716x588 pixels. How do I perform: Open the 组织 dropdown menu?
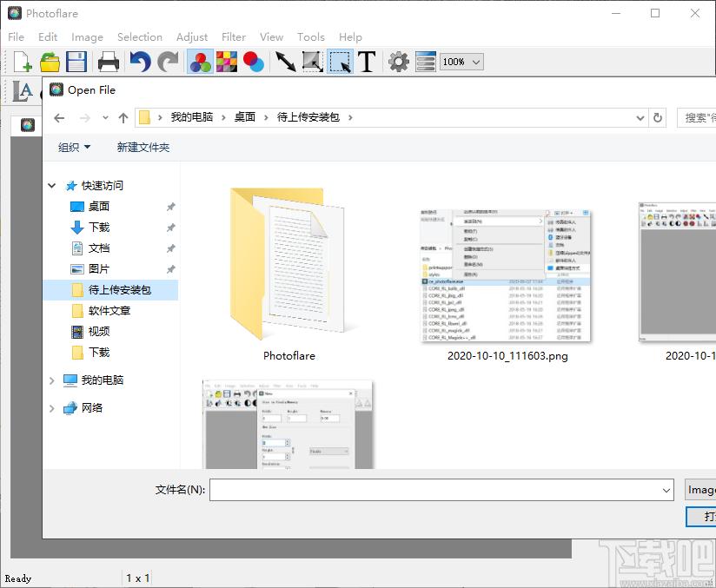[x=75, y=147]
